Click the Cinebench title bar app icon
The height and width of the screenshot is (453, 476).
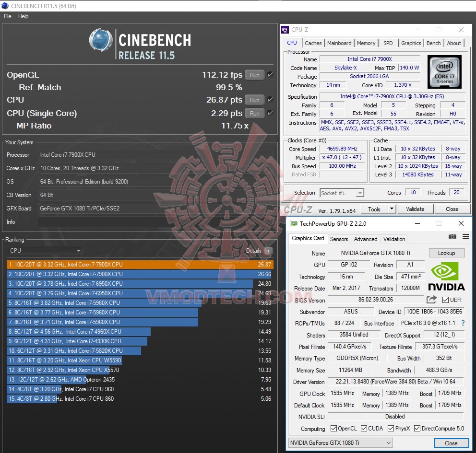click(5, 6)
